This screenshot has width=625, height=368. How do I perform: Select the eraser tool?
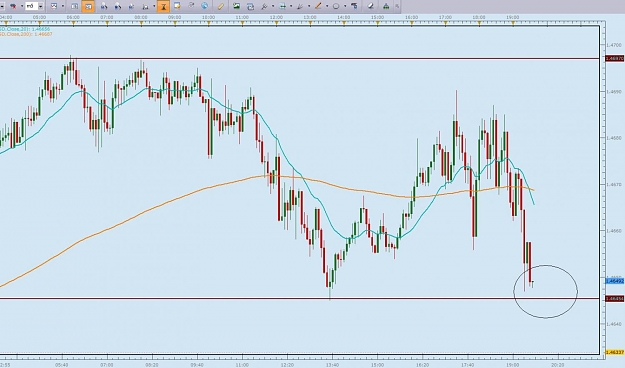point(371,6)
